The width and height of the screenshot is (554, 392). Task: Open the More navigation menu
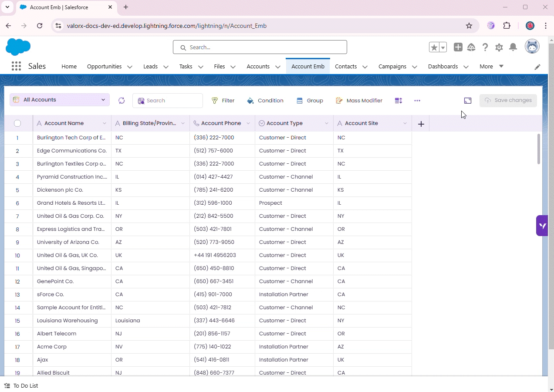point(491,67)
